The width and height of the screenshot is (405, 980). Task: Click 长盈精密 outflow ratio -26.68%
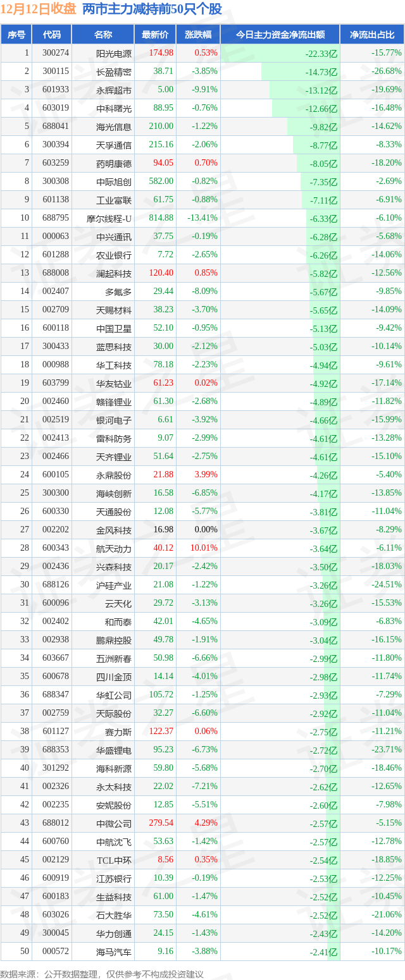387,71
